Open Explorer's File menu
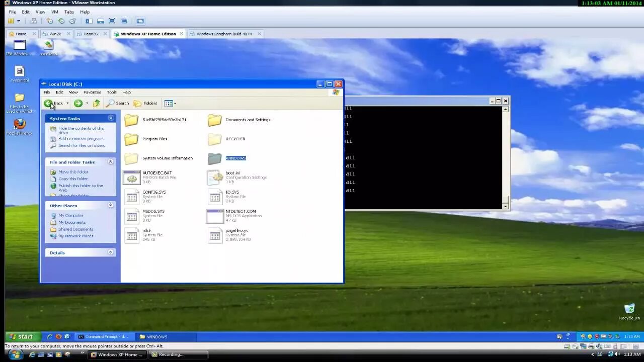644x362 pixels. 47,92
